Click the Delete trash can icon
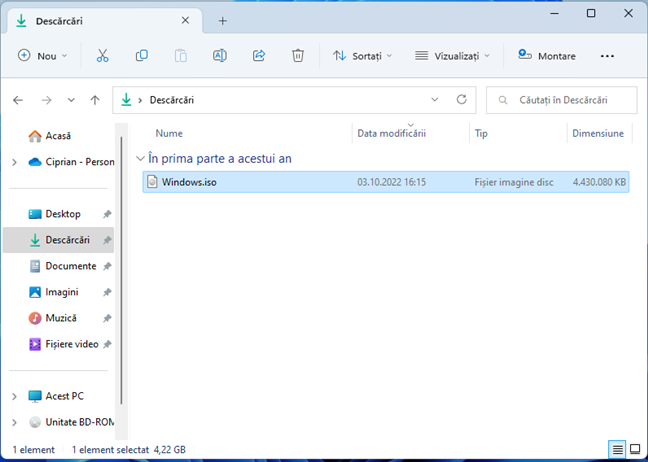This screenshot has width=648, height=462. point(298,55)
